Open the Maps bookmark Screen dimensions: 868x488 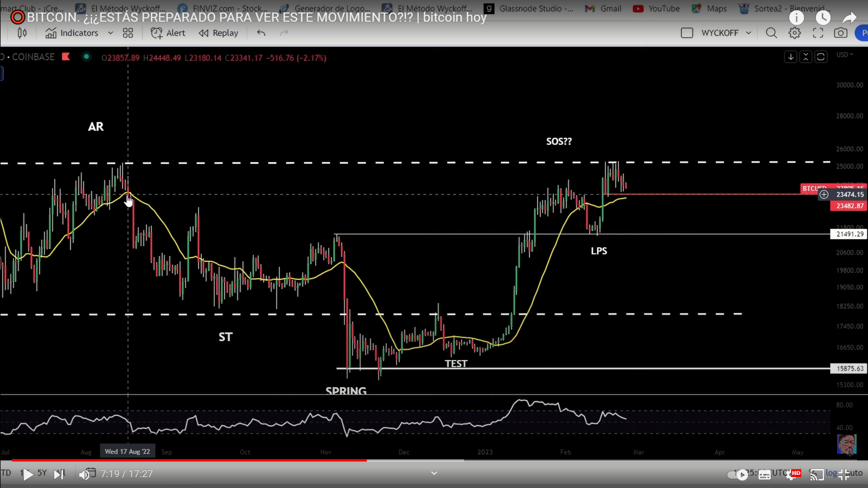[709, 8]
